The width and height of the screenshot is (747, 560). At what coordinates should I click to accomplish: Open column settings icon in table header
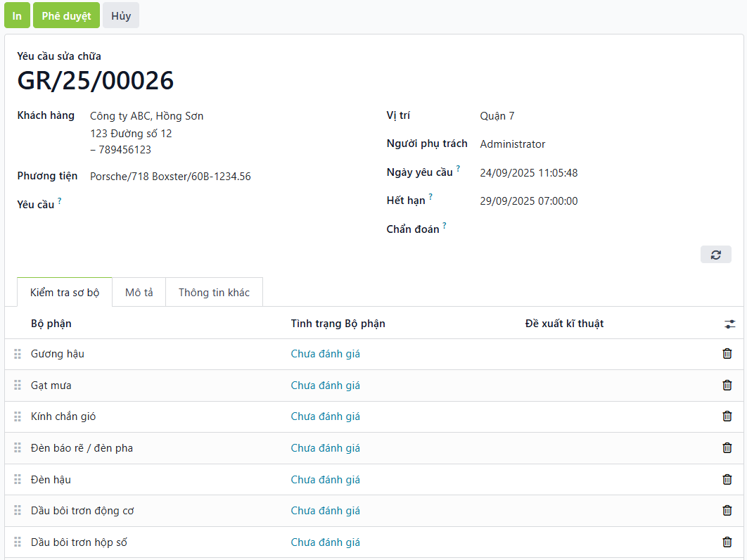(729, 324)
